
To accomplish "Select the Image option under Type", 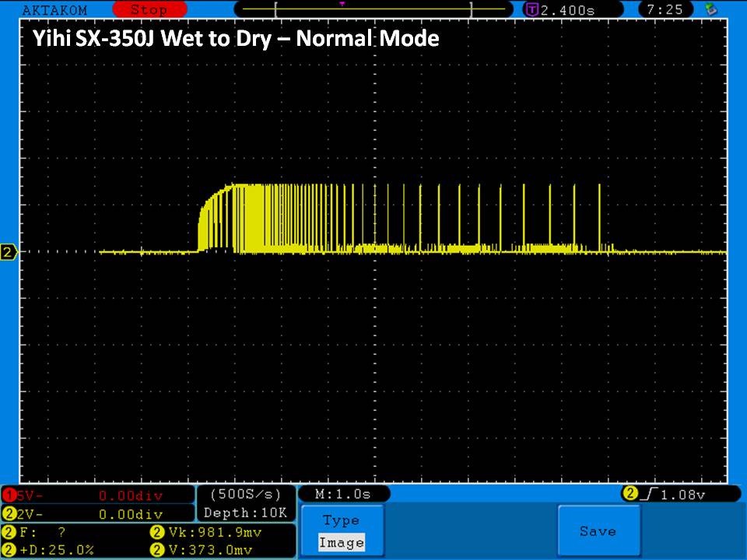I will [341, 543].
